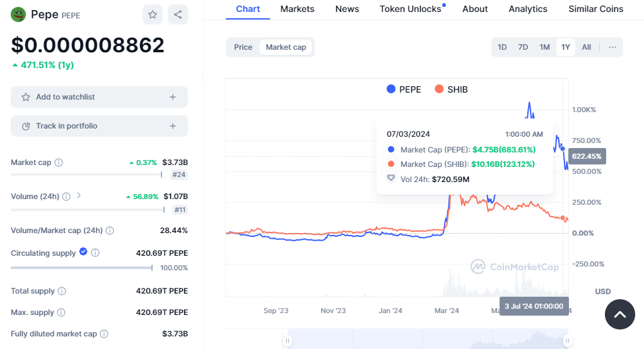Select the 1M time range
644x349 pixels.
tap(544, 47)
